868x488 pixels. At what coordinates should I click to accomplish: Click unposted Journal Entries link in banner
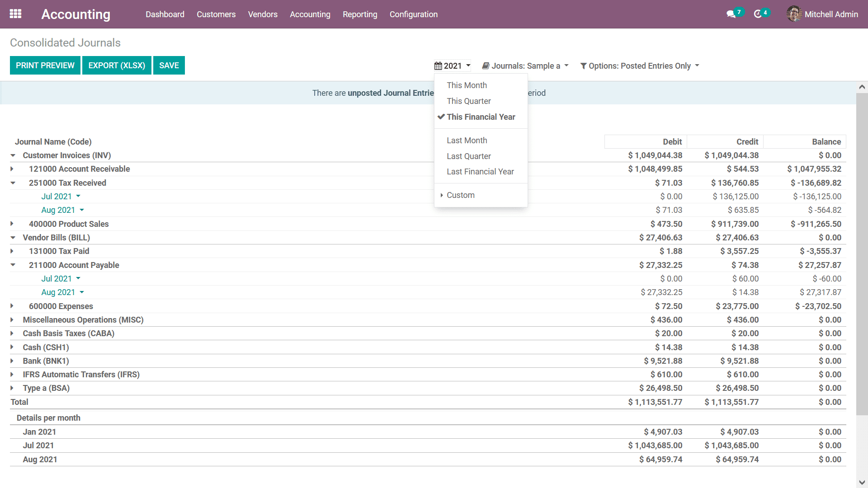pyautogui.click(x=391, y=93)
